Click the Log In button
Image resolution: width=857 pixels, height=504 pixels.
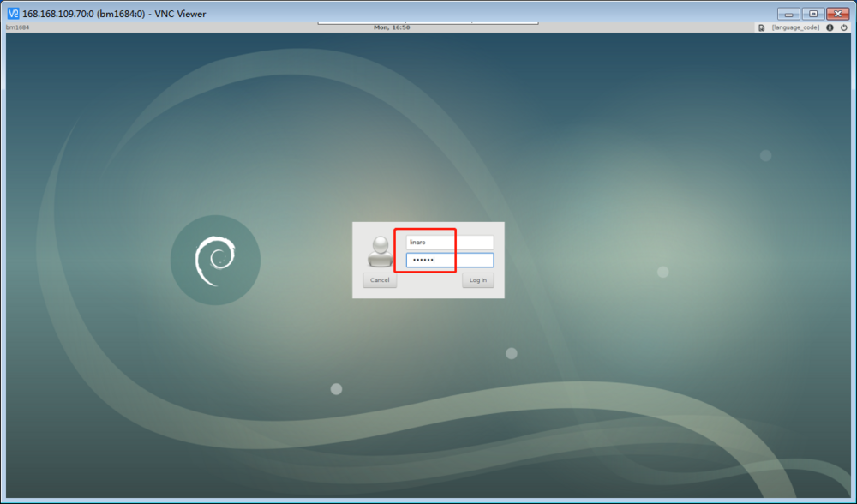pos(477,280)
